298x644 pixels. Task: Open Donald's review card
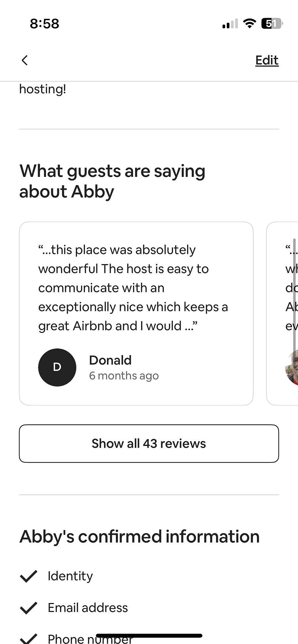(x=136, y=313)
